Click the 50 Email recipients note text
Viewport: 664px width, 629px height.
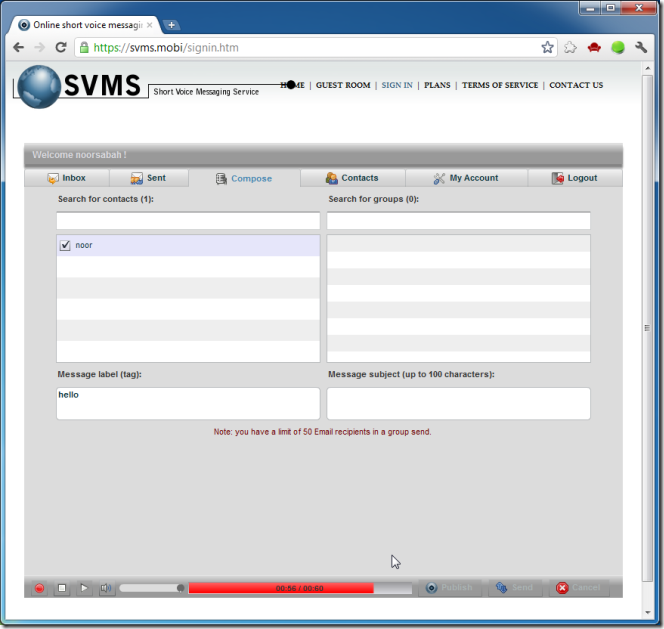322,432
